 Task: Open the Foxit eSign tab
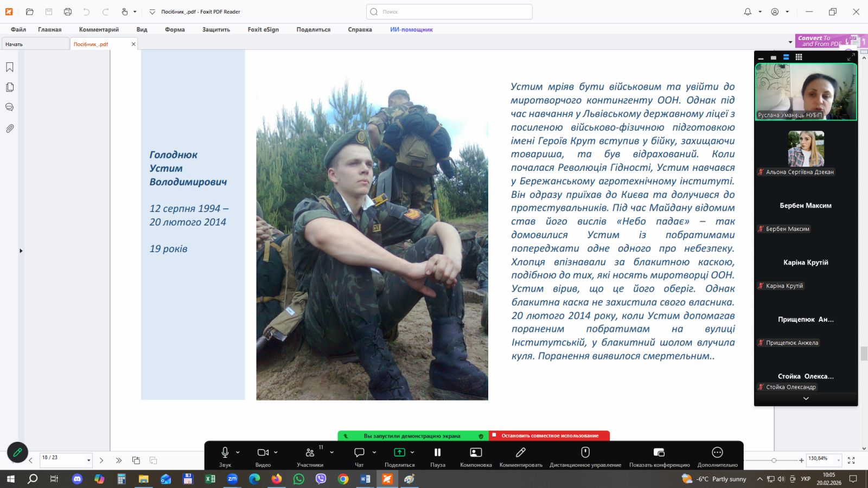pyautogui.click(x=263, y=29)
